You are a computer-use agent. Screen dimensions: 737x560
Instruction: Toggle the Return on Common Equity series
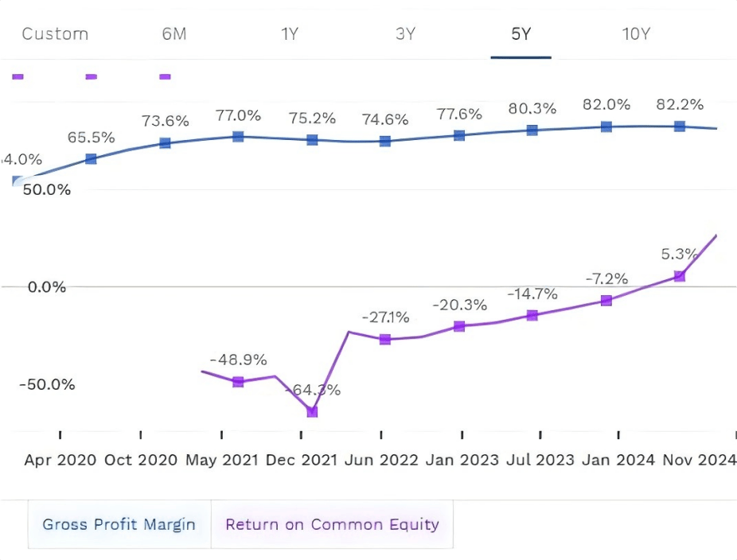(333, 524)
